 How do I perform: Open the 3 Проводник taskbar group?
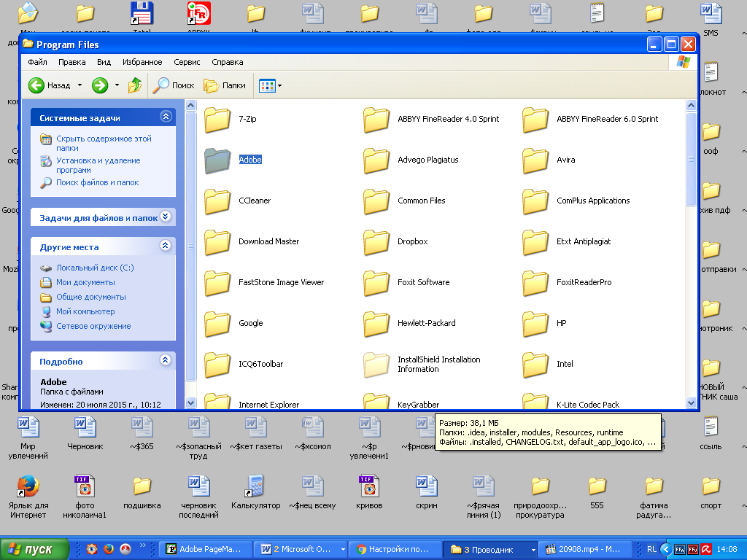click(x=489, y=550)
